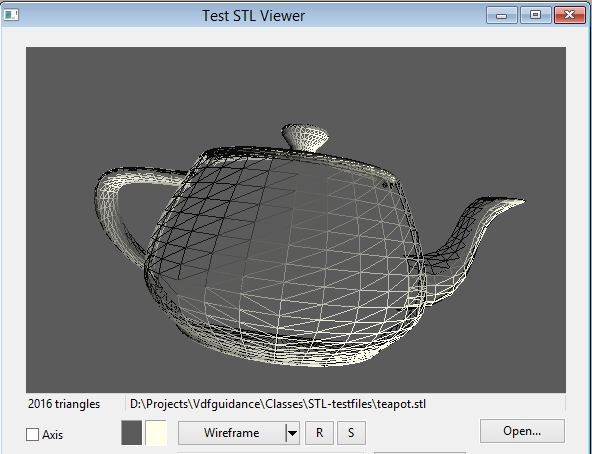Click the application icon in title bar
This screenshot has height=454, width=592.
tap(11, 15)
